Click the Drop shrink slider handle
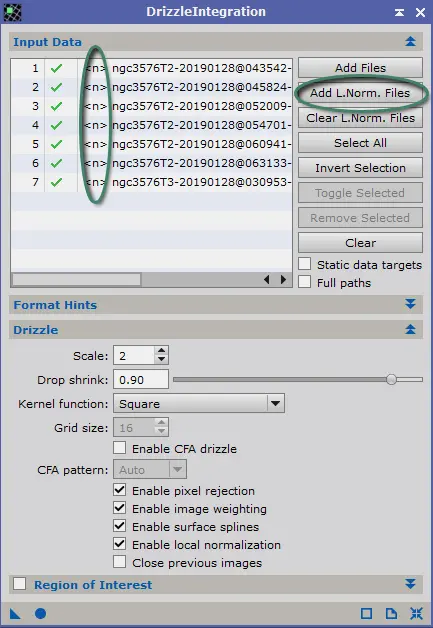 391,379
